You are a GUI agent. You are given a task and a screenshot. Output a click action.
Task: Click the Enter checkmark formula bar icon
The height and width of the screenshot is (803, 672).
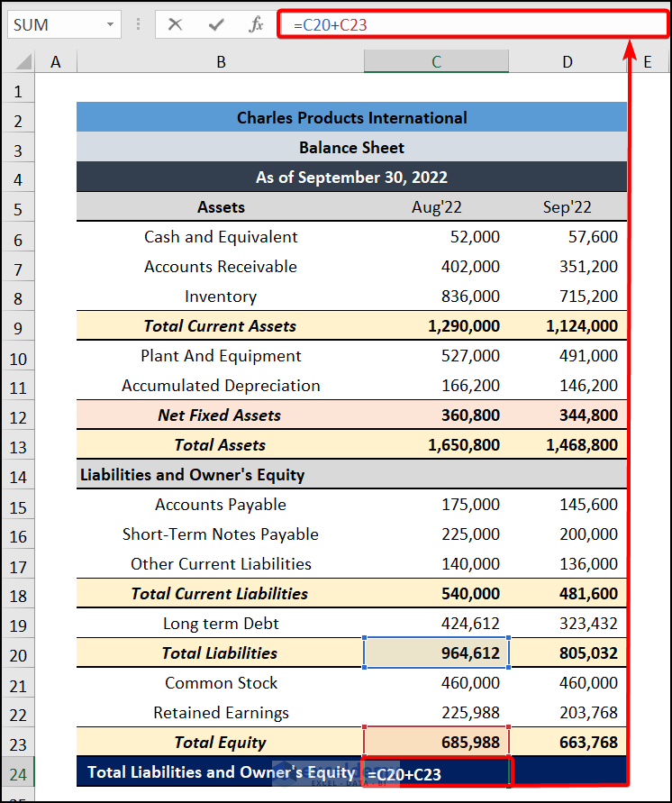(x=216, y=24)
